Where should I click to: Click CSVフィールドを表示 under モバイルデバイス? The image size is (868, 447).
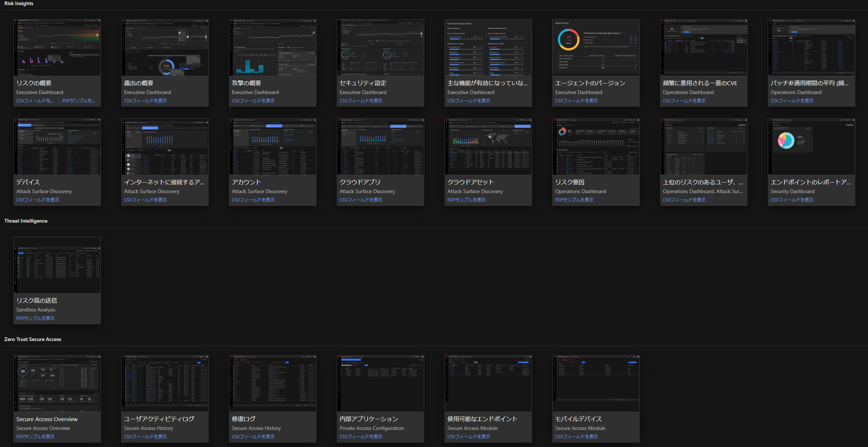[x=576, y=437]
